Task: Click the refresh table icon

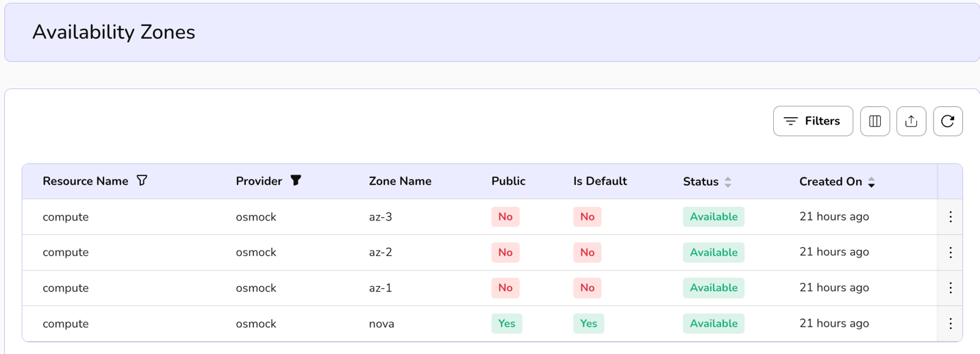Action: click(x=948, y=121)
